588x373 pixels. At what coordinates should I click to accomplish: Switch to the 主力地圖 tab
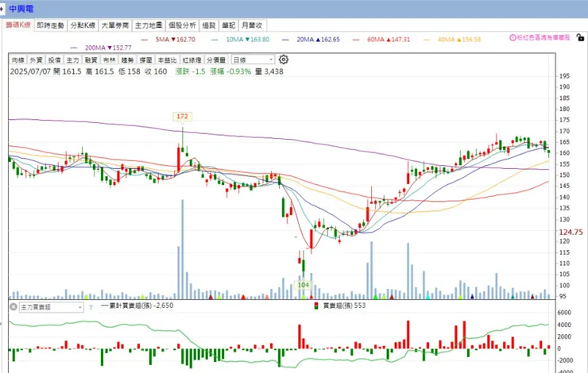[149, 25]
